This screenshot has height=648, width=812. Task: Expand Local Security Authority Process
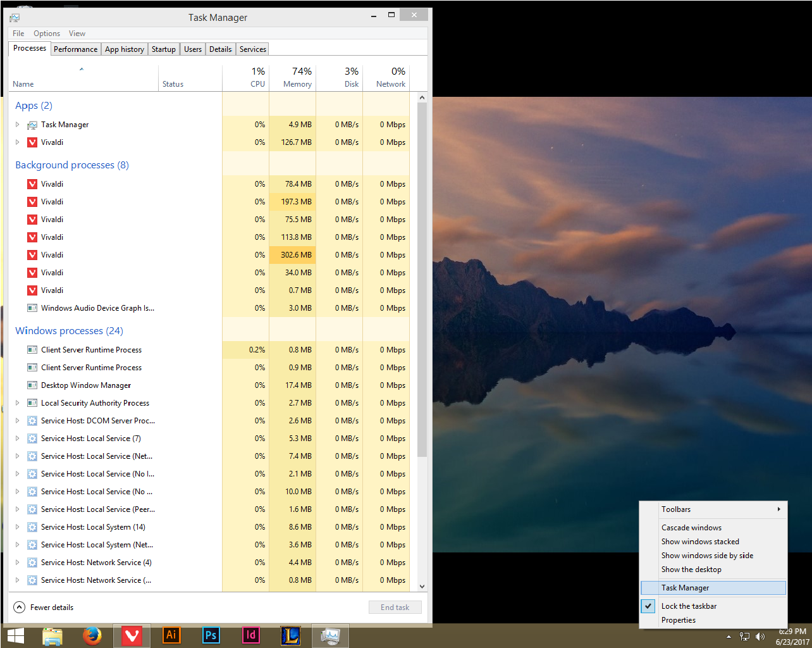click(17, 403)
